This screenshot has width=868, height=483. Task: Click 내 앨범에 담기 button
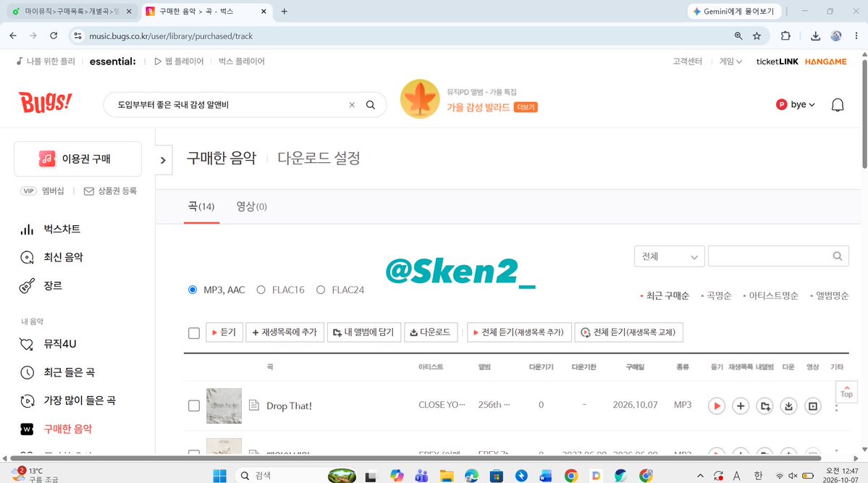click(x=363, y=332)
